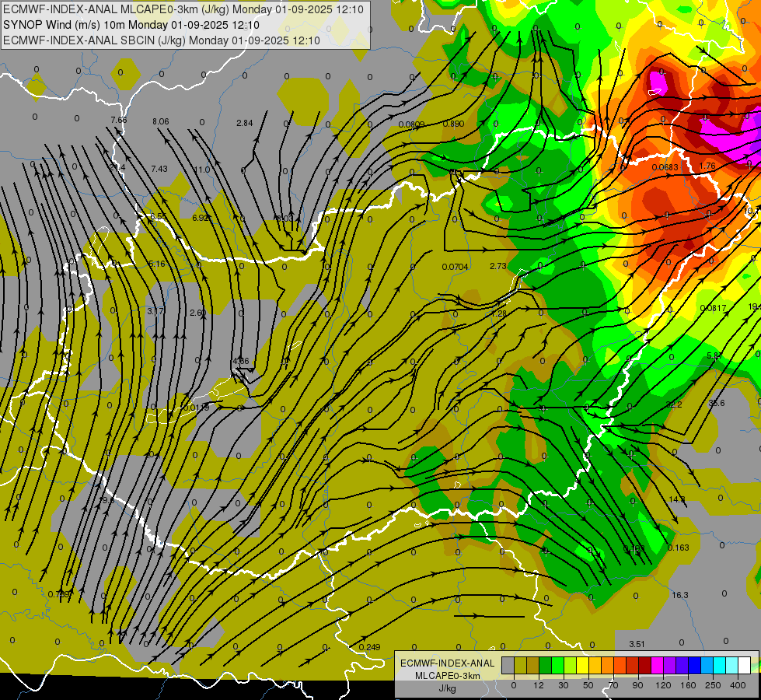Click the legend title ECMWF-INDEX-ANAL MLCAPE0-3km
The image size is (761, 700).
click(448, 670)
